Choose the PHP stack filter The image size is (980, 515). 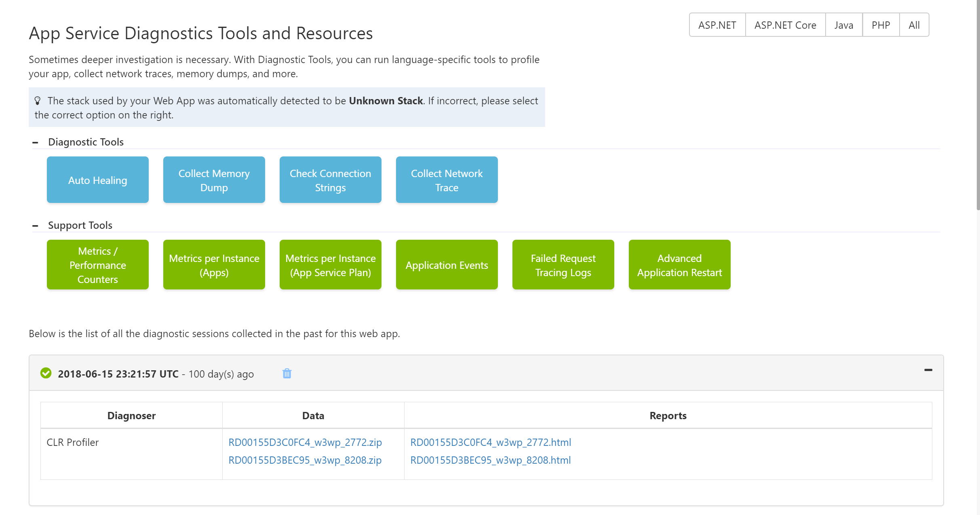point(881,25)
